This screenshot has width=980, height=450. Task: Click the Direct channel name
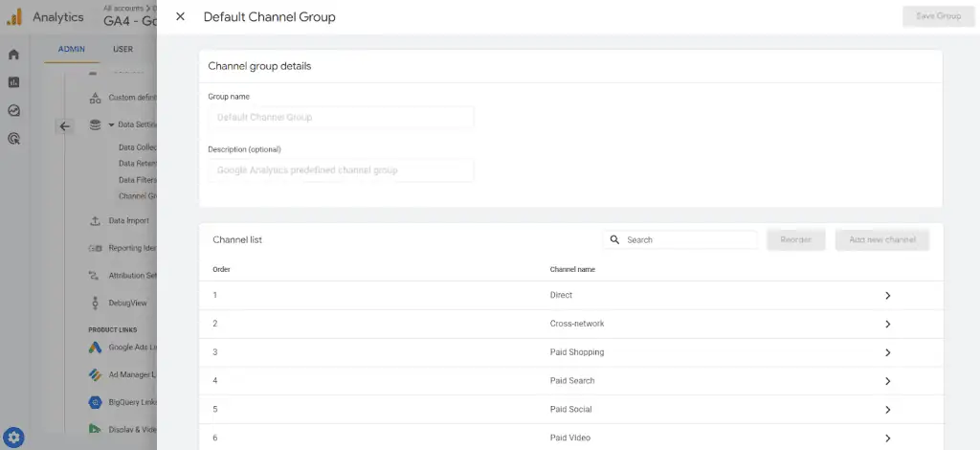(x=561, y=295)
